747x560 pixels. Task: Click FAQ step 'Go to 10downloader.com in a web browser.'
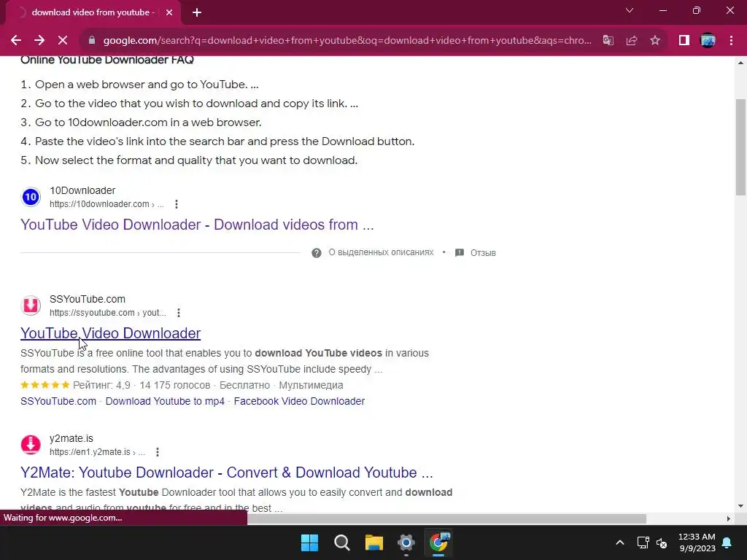[x=148, y=122]
